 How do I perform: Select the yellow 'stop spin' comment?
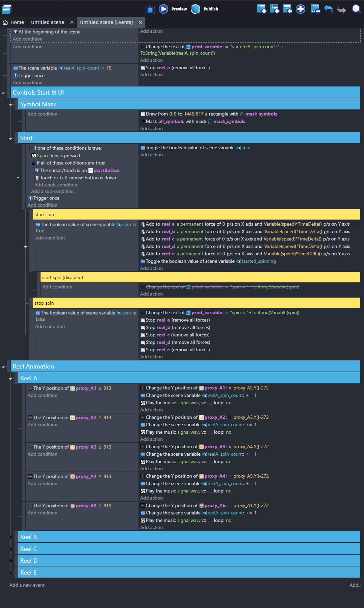196,303
